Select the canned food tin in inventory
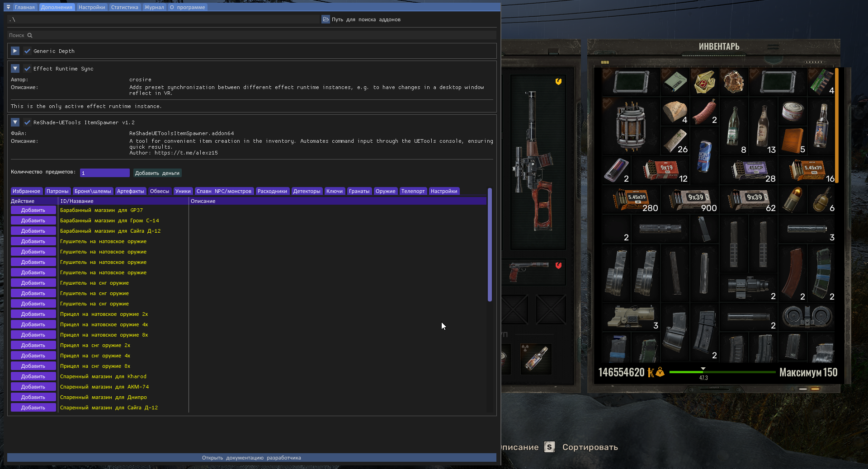This screenshot has width=868, height=469. 792,111
